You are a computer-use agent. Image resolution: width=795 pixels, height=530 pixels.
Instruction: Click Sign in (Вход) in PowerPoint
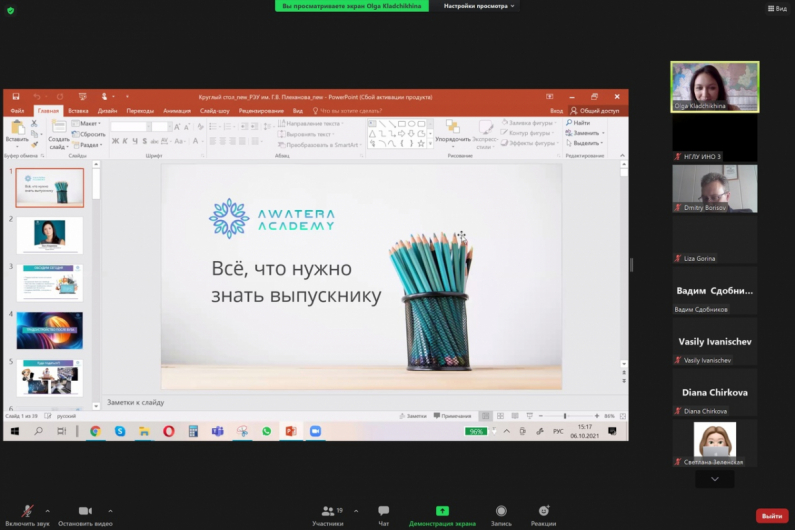(x=556, y=111)
